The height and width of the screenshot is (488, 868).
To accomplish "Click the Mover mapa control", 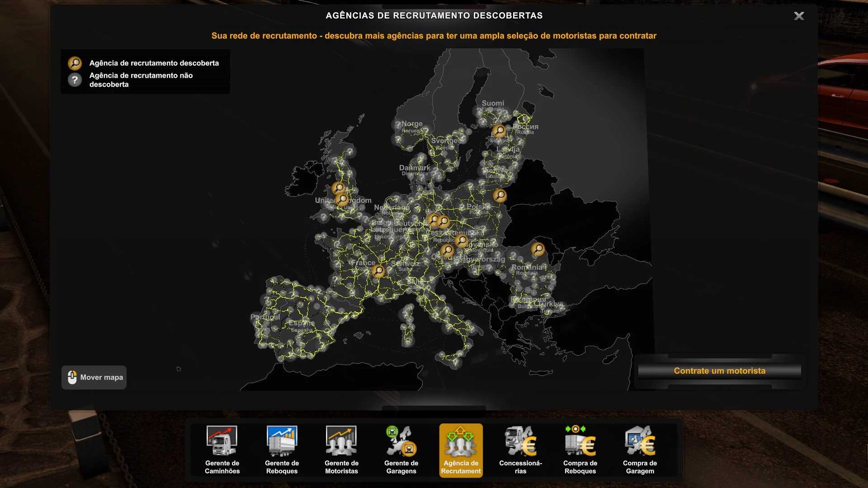I will point(94,377).
